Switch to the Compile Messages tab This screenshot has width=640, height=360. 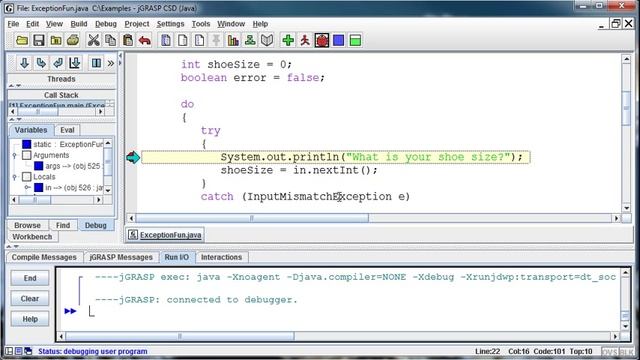(44, 257)
